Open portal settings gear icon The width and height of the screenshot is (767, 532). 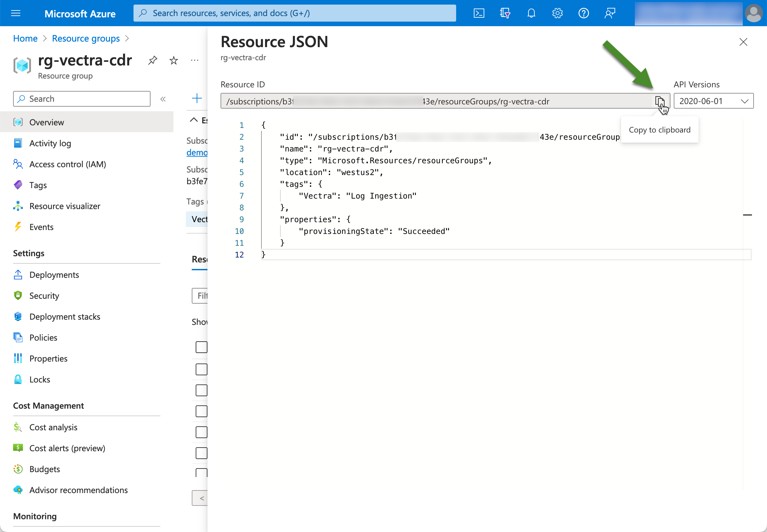[557, 13]
